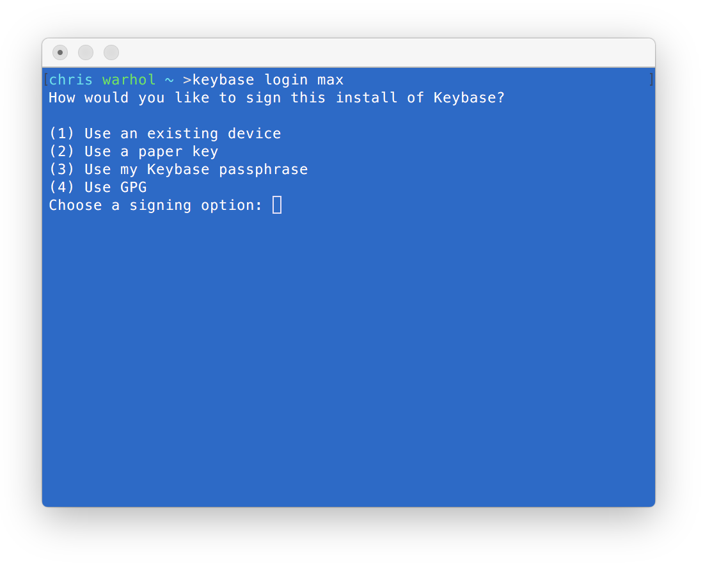
Task: Click the tilde directory symbol in the prompt
Action: click(x=169, y=80)
